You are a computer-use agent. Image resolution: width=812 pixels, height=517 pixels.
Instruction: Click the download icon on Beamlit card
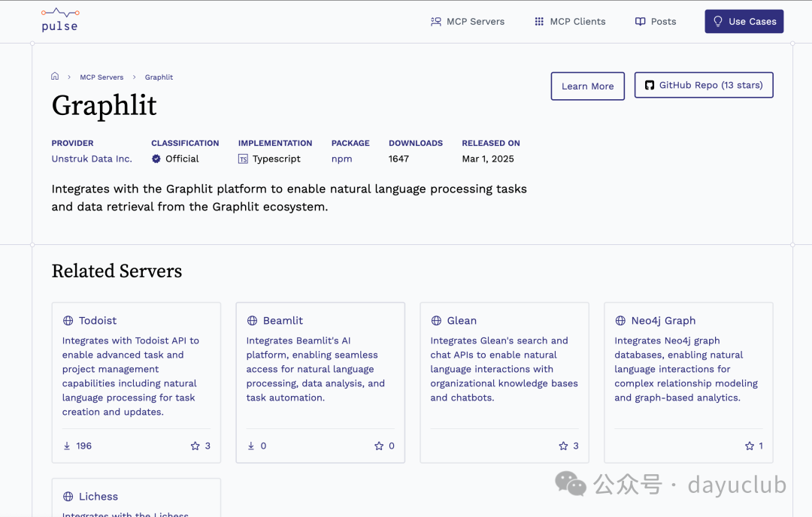pos(251,446)
